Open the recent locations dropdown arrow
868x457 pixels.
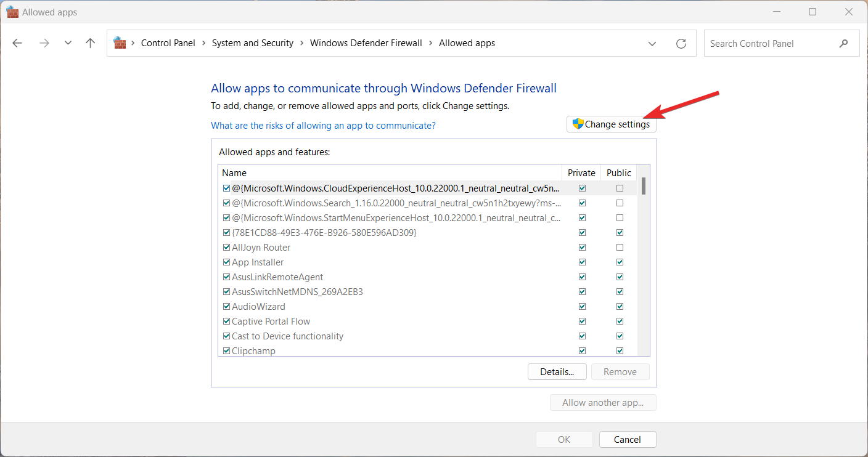(x=68, y=43)
